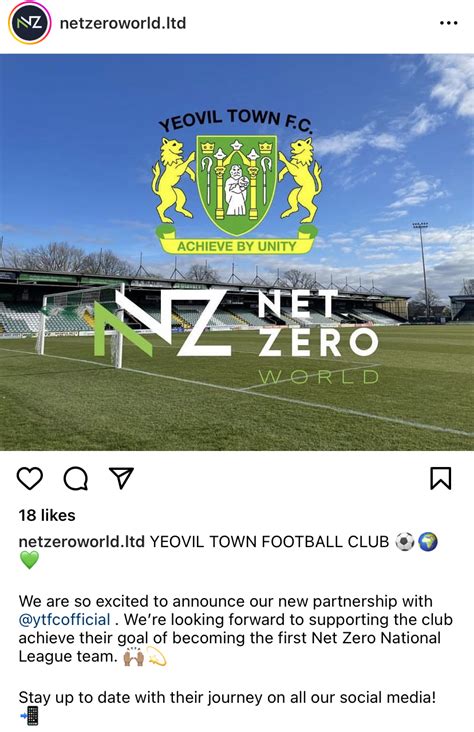Open the three-dot more options menu
Viewport: 474px width, 732px height.
(449, 23)
